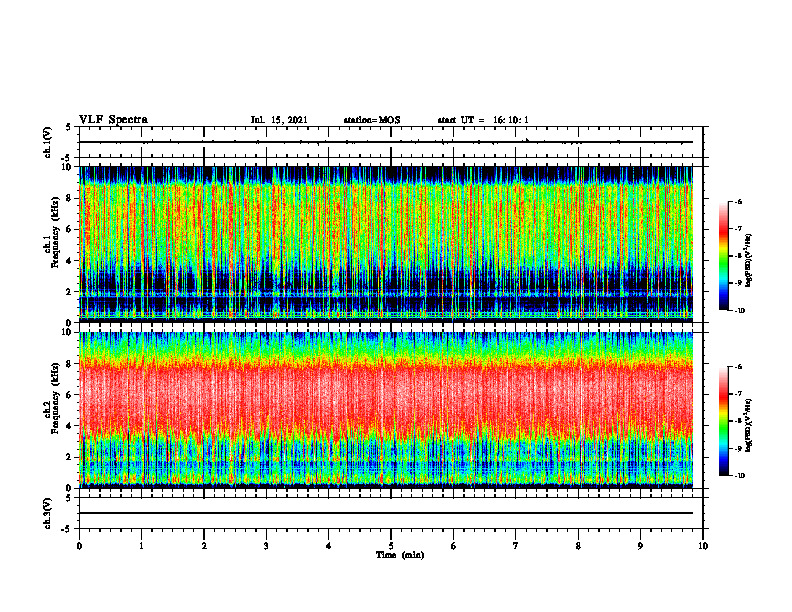Screen dimensions: 792x612
Task: Select the "Time (min)" x-axis label
Action: coord(400,555)
